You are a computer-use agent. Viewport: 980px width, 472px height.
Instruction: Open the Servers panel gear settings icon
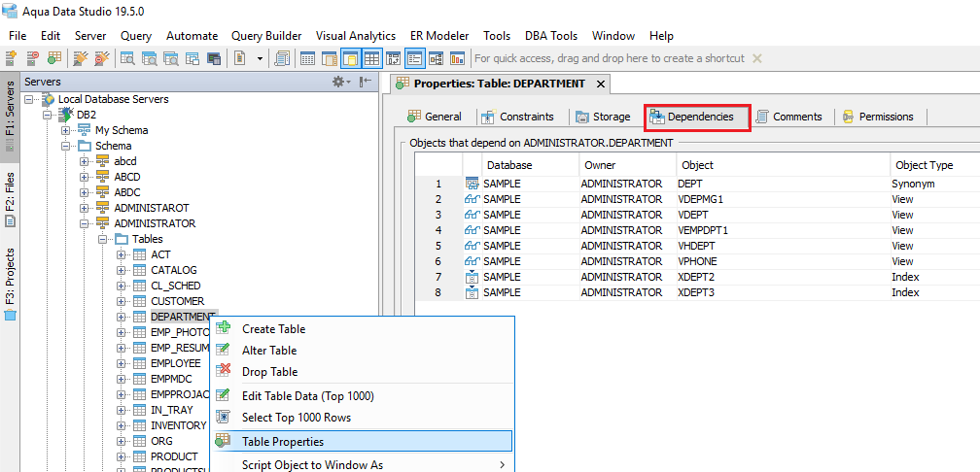pos(338,83)
